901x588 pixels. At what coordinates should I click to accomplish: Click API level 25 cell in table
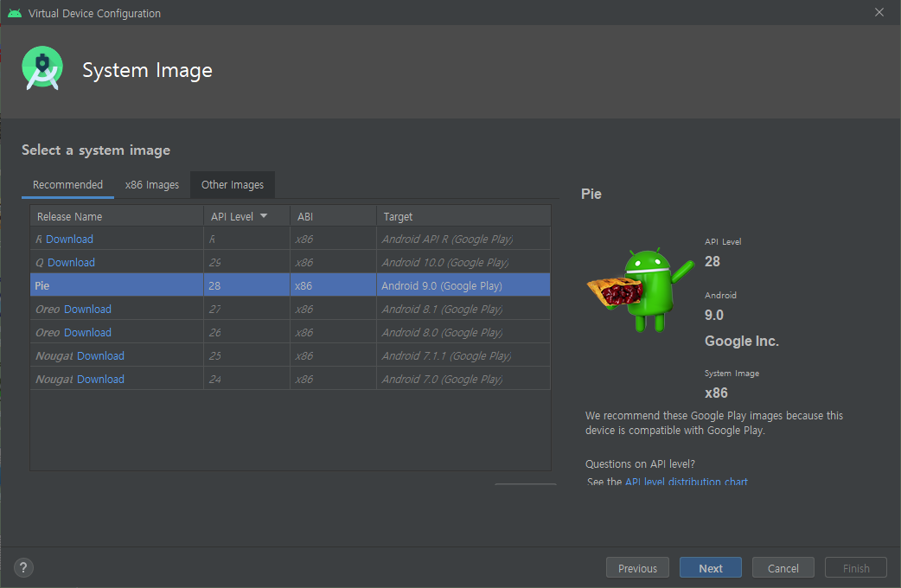tap(247, 355)
